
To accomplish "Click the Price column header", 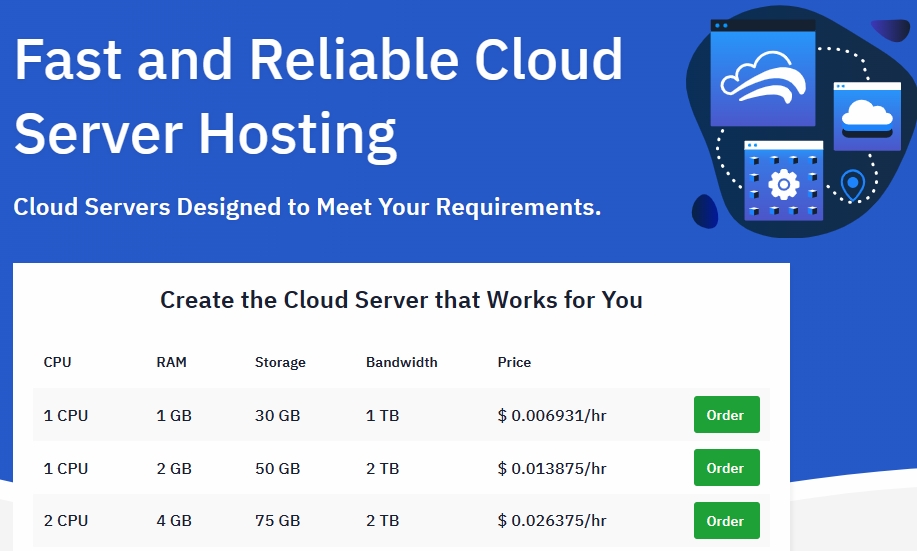I will point(514,362).
